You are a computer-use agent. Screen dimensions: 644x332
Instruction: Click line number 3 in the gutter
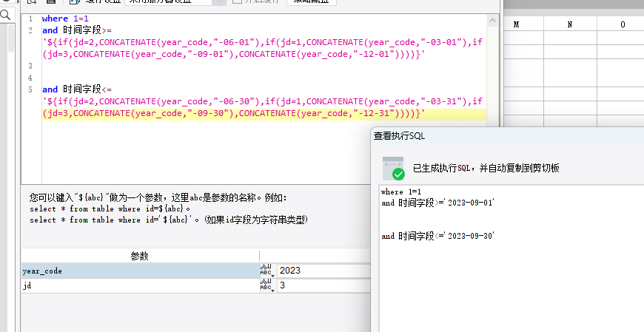click(30, 66)
